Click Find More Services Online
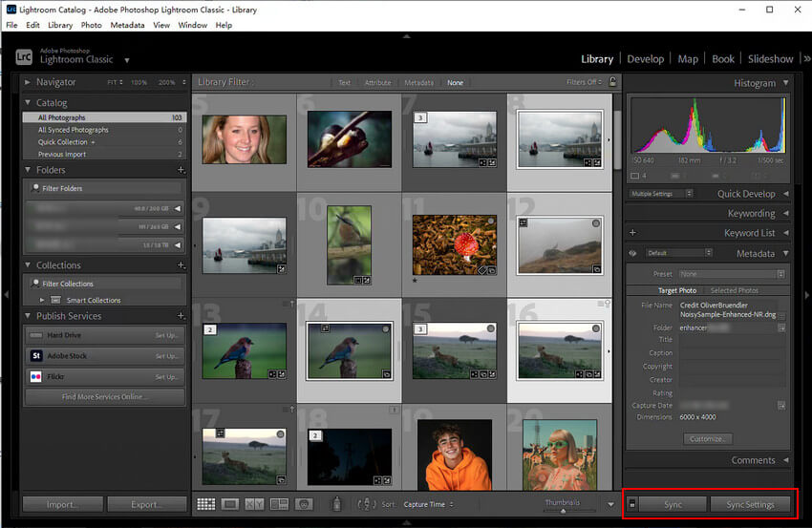812x528 pixels. point(105,396)
